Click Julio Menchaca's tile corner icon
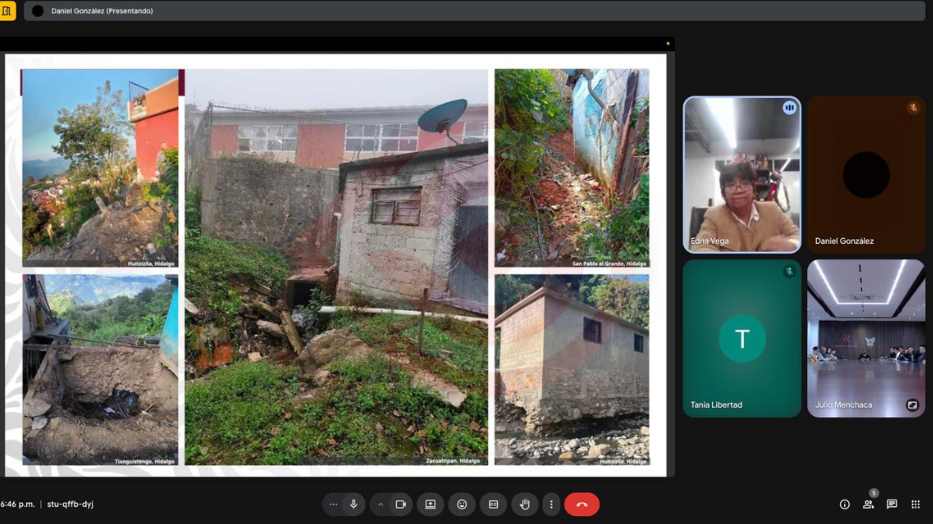Image resolution: width=933 pixels, height=524 pixels. (x=912, y=405)
